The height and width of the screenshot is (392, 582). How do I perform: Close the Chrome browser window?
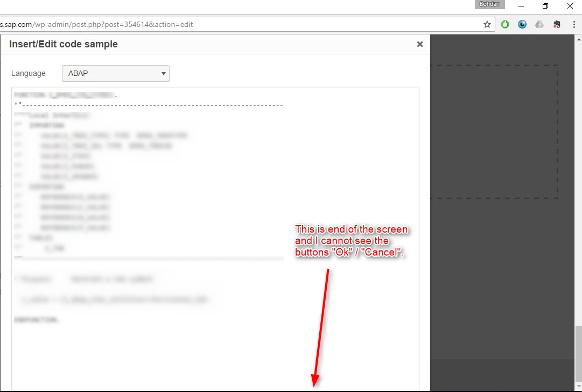(x=570, y=6)
